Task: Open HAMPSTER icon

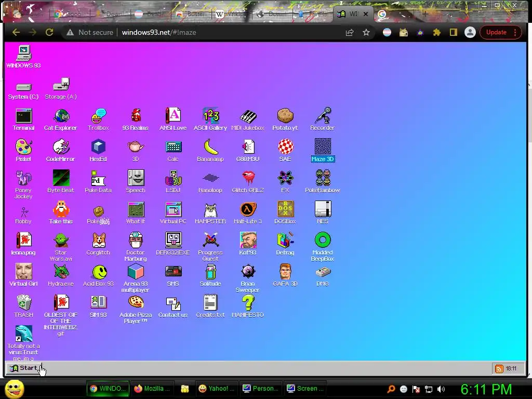Action: [210, 213]
